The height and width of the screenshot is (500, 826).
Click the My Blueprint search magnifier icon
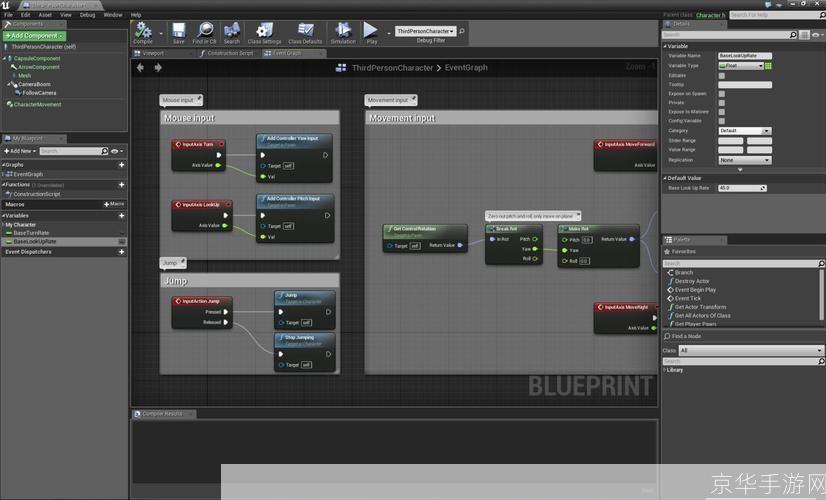pyautogui.click(x=104, y=151)
